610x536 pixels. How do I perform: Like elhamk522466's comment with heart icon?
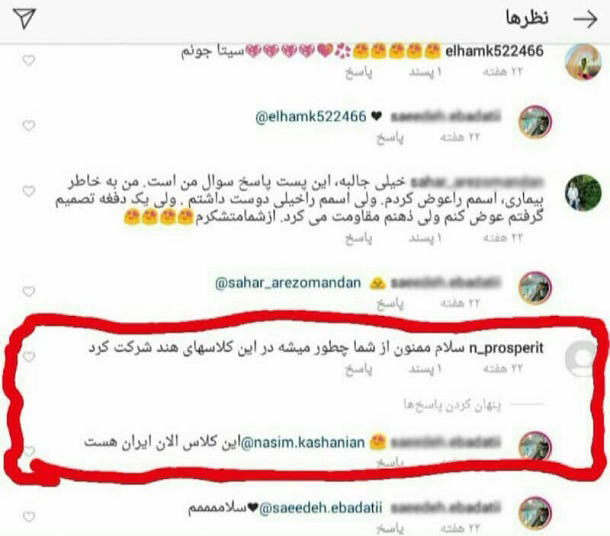pyautogui.click(x=29, y=60)
